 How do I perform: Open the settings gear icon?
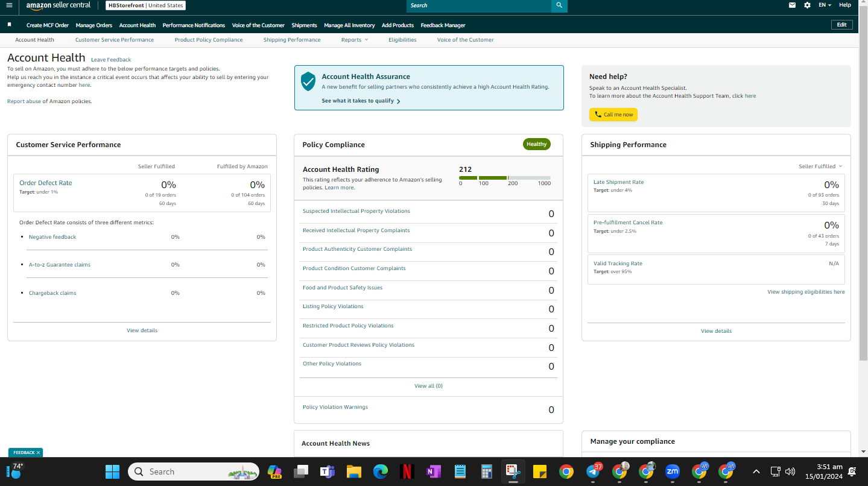click(x=808, y=5)
